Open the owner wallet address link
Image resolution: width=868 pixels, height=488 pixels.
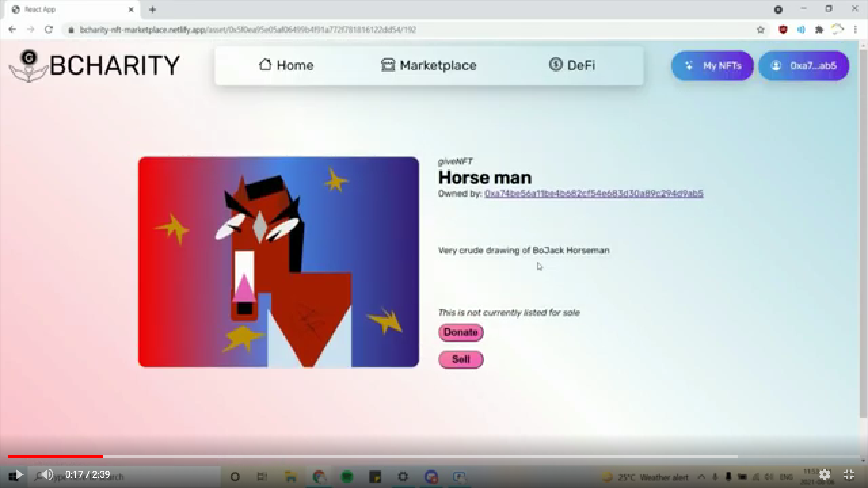(594, 194)
